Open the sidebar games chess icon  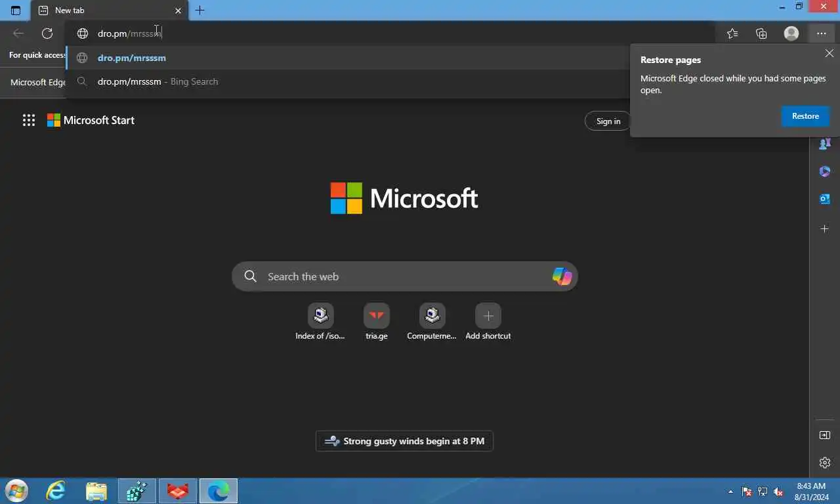tap(825, 144)
